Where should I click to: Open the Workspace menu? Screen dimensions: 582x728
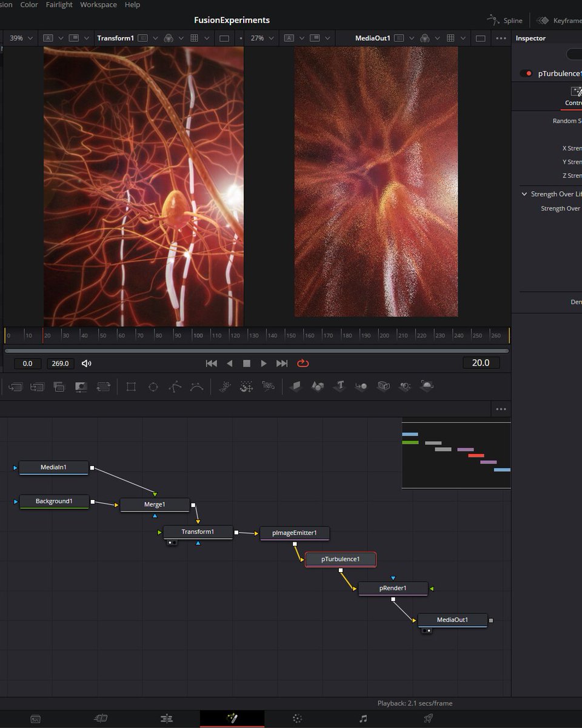(98, 5)
